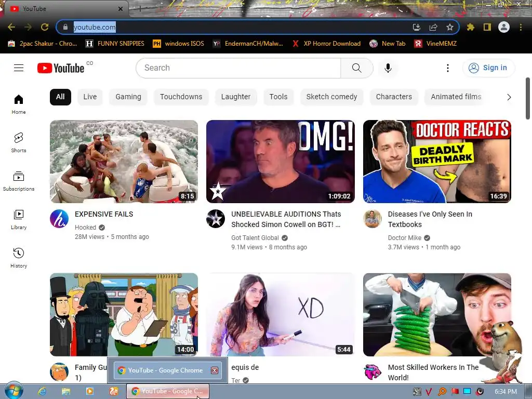Screen dimensions: 532x399
Task: Share this page icon in address bar
Action: tap(433, 27)
